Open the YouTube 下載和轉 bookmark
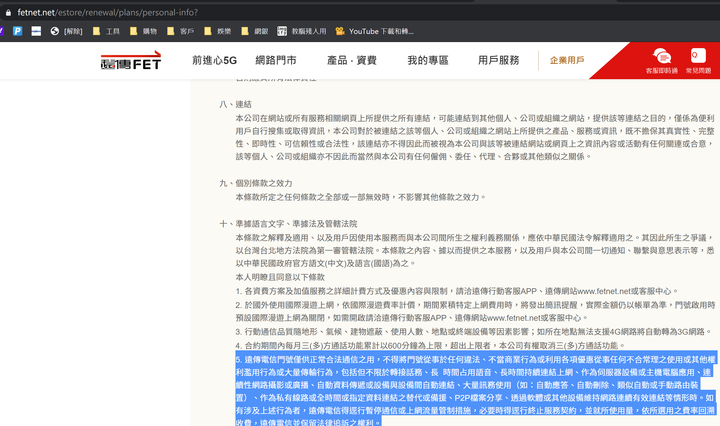Screen dimensions: 720x426 pyautogui.click(x=374, y=31)
